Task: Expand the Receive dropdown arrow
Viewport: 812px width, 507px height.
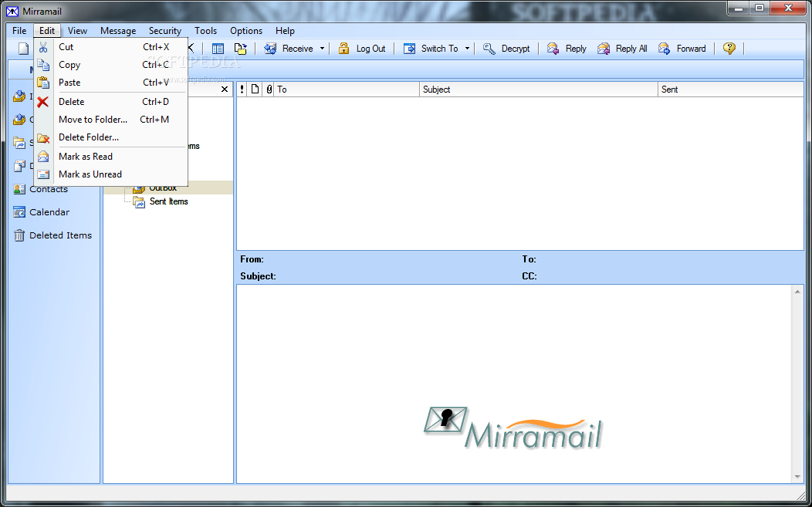Action: pyautogui.click(x=322, y=49)
